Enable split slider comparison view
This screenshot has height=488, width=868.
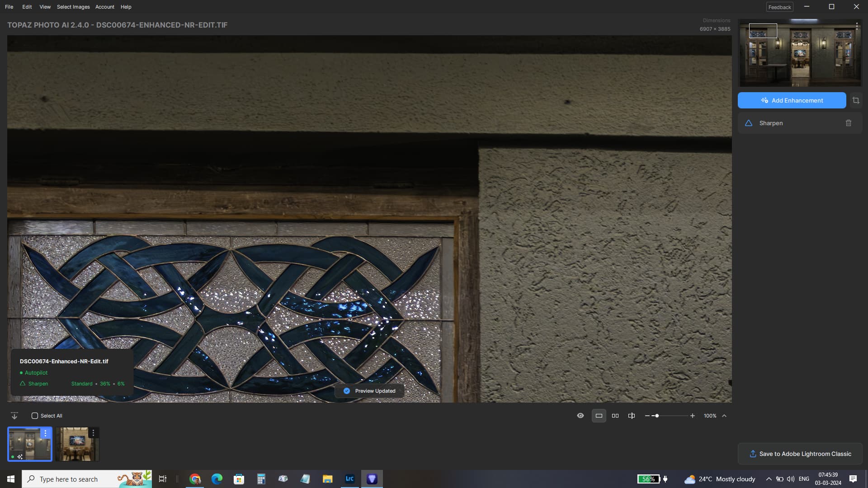632,416
